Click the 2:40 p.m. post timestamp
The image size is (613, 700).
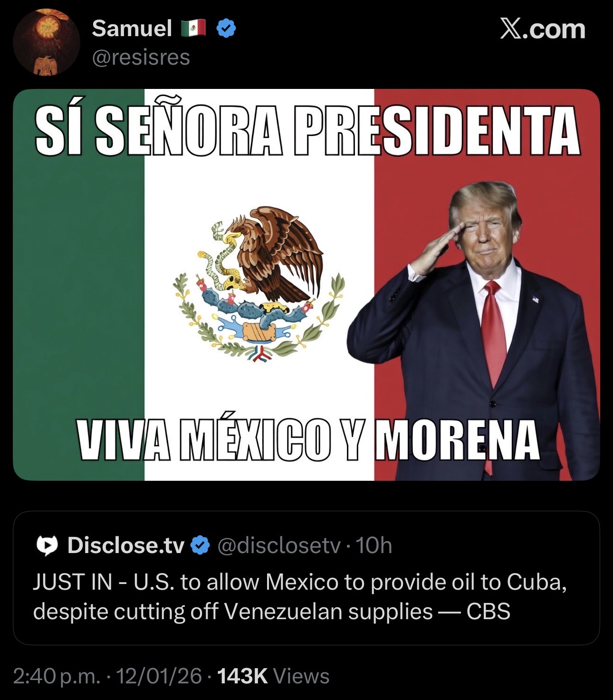(57, 676)
